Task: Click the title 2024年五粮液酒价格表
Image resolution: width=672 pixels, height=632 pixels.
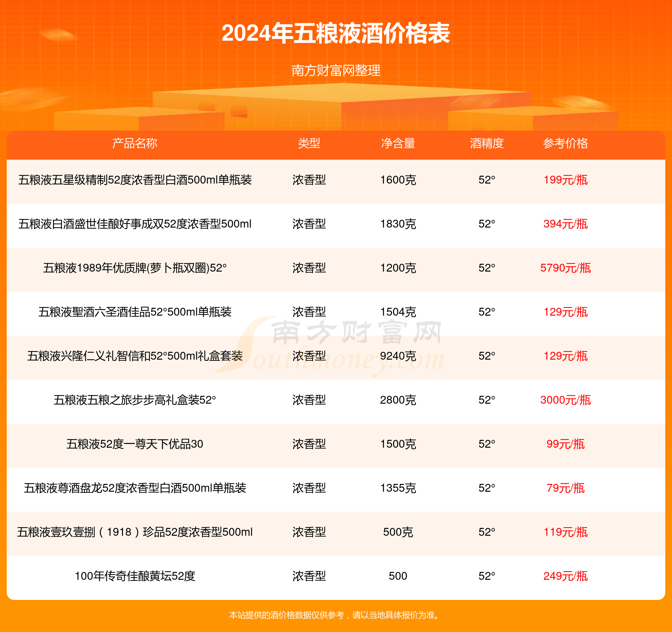Action: click(336, 34)
